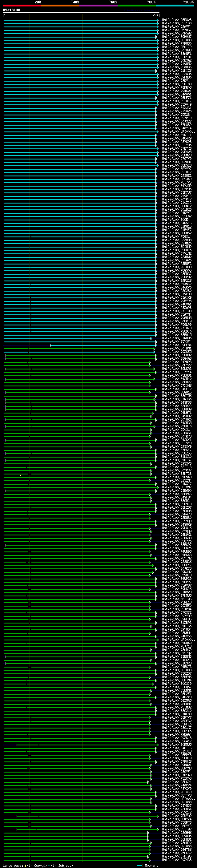This screenshot has width=197, height=868.
Task: Click the green ~80% identity legend bar
Action: (x=136, y=6)
